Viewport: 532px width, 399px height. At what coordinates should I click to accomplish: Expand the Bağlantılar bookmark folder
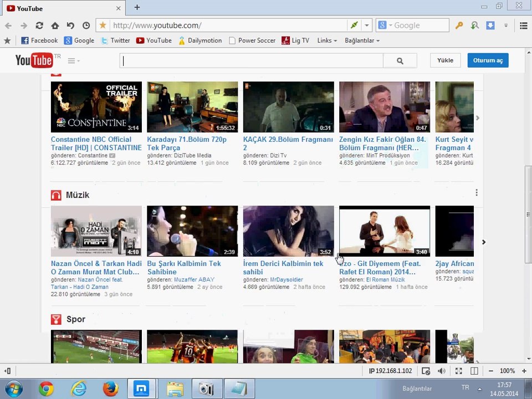coord(362,40)
